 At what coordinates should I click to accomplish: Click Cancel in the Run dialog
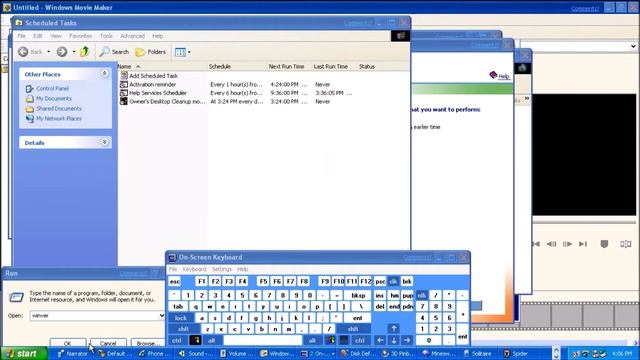108,343
